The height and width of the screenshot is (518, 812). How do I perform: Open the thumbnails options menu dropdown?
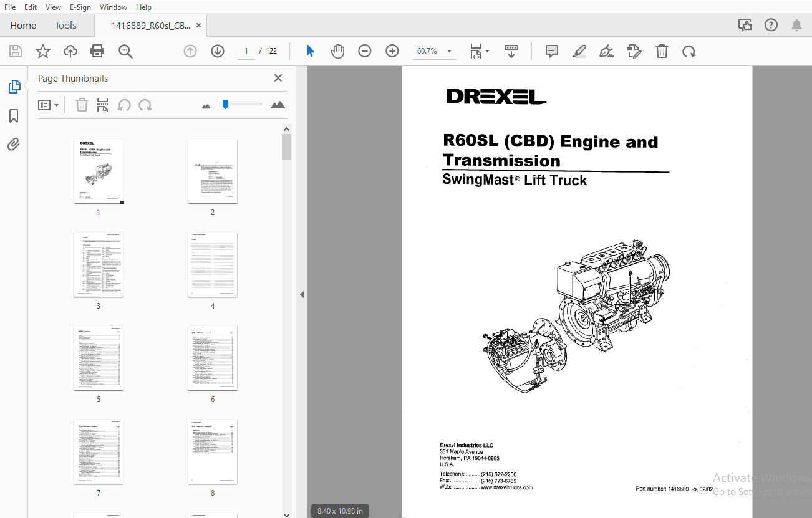pos(48,105)
